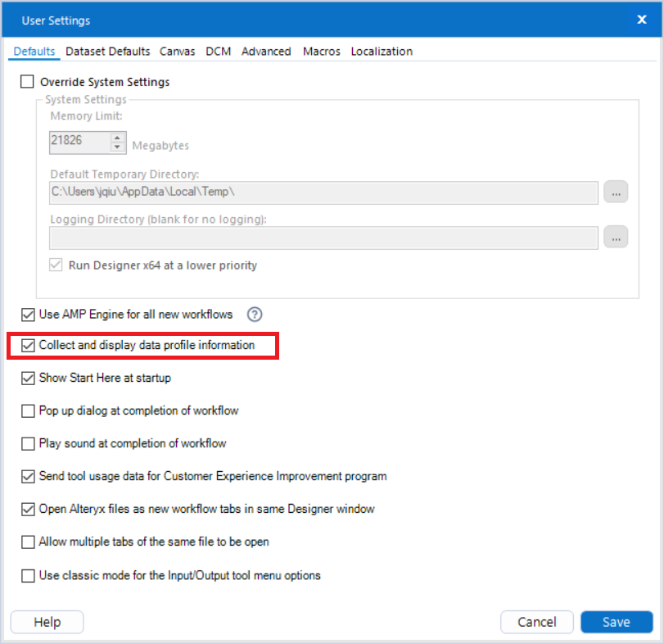Open the Canvas settings tab
Screen dimensions: 664x644
178,51
